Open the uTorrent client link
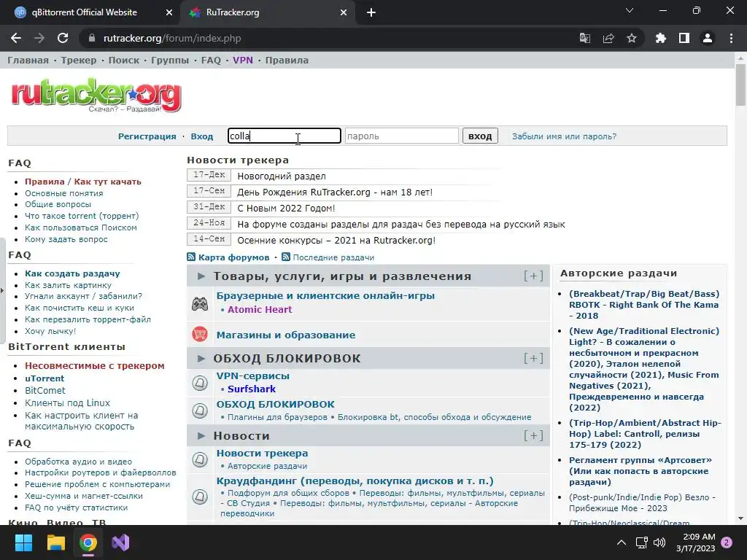The width and height of the screenshot is (747, 560). tap(44, 378)
